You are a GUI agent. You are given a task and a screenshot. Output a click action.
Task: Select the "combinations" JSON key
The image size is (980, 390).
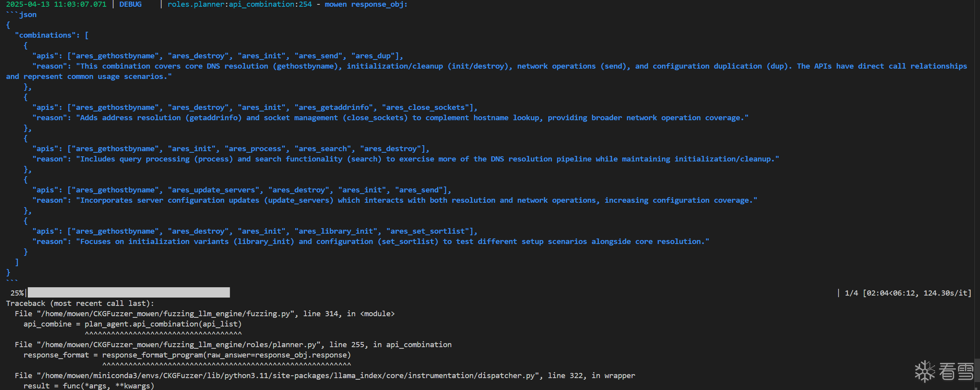[45, 35]
